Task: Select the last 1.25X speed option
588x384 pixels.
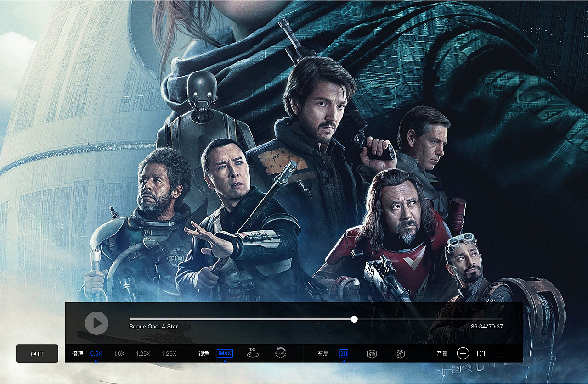Action: click(169, 354)
